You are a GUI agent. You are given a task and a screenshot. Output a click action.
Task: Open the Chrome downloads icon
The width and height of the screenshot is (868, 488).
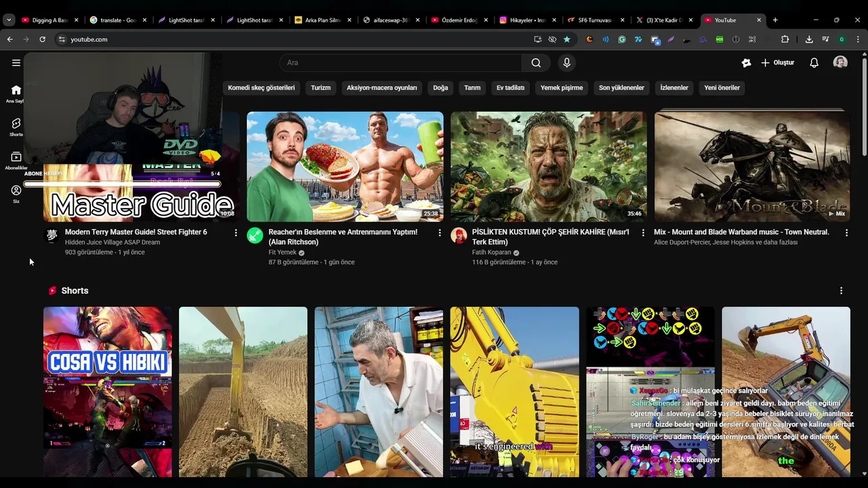pos(809,39)
